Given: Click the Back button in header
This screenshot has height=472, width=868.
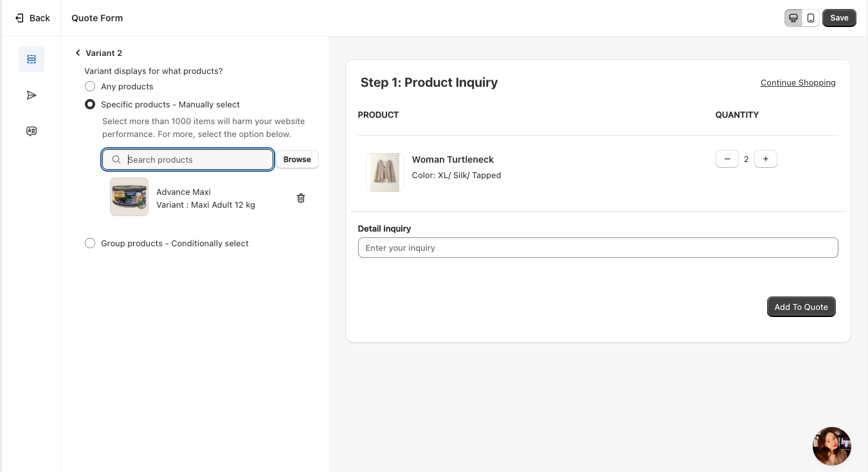Looking at the screenshot, I should 32,18.
